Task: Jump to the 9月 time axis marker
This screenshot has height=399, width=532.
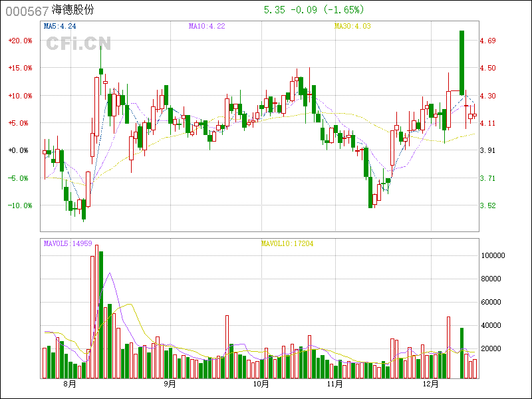Action: click(x=170, y=384)
